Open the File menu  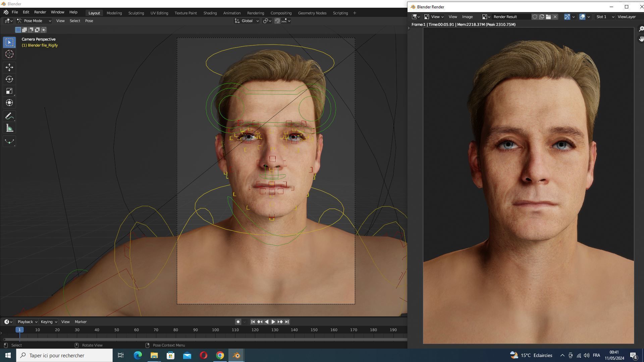pyautogui.click(x=15, y=12)
